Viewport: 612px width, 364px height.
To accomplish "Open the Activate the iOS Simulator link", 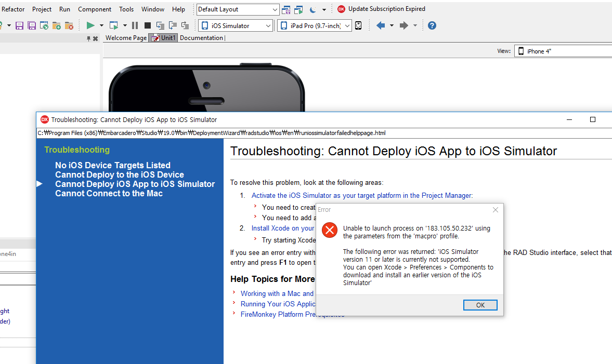I will coord(362,196).
